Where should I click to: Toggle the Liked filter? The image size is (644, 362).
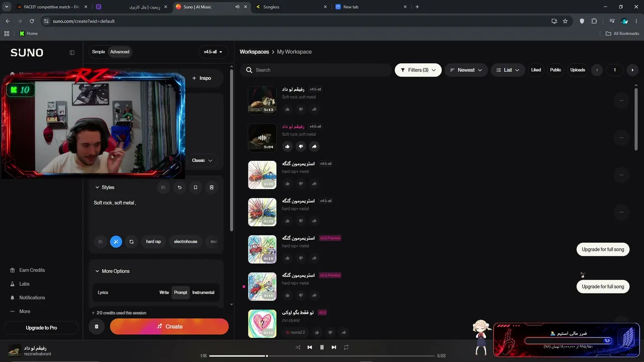click(x=536, y=70)
